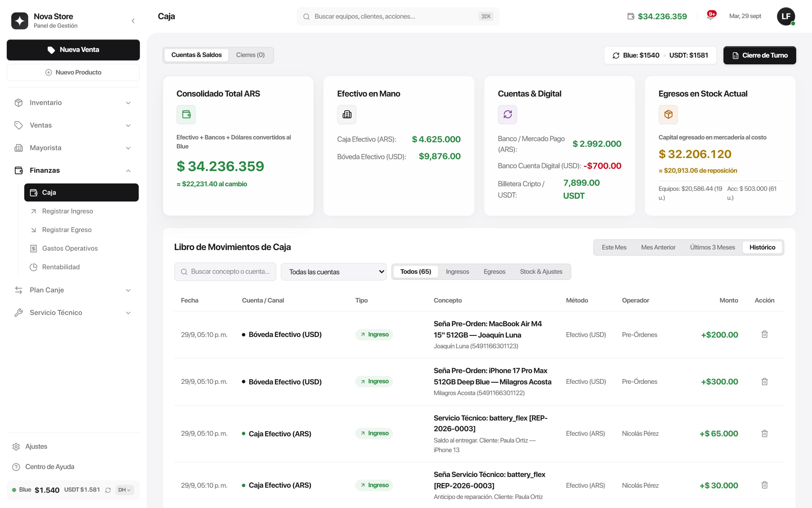Show movements for Este Mes
This screenshot has height=508, width=812.
(614, 247)
